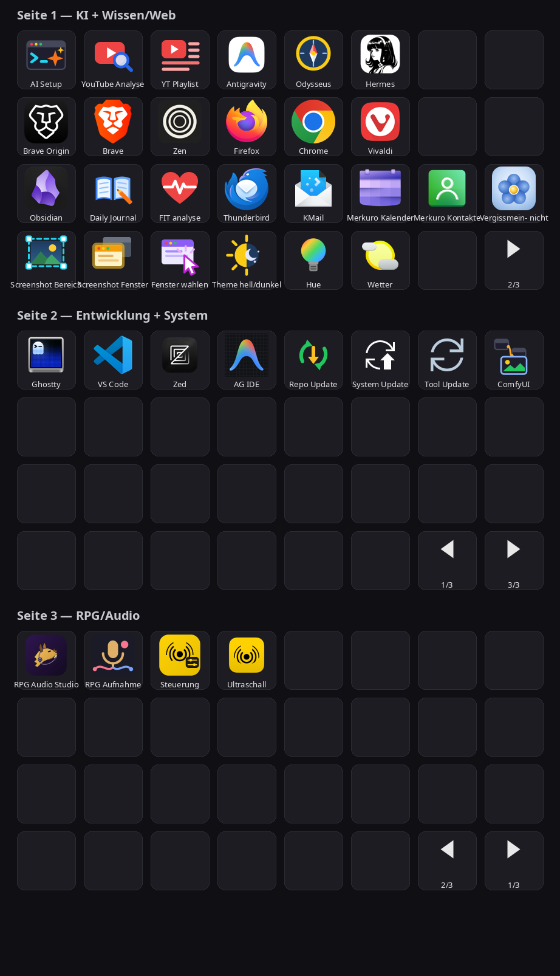Open AG IDE
This screenshot has height=976, width=560.
[247, 360]
